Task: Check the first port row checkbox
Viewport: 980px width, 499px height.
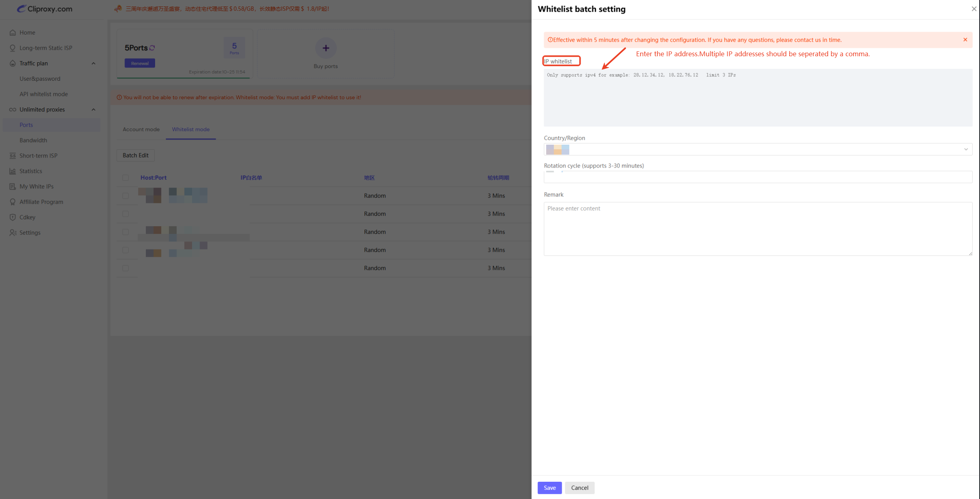Action: [x=125, y=196]
